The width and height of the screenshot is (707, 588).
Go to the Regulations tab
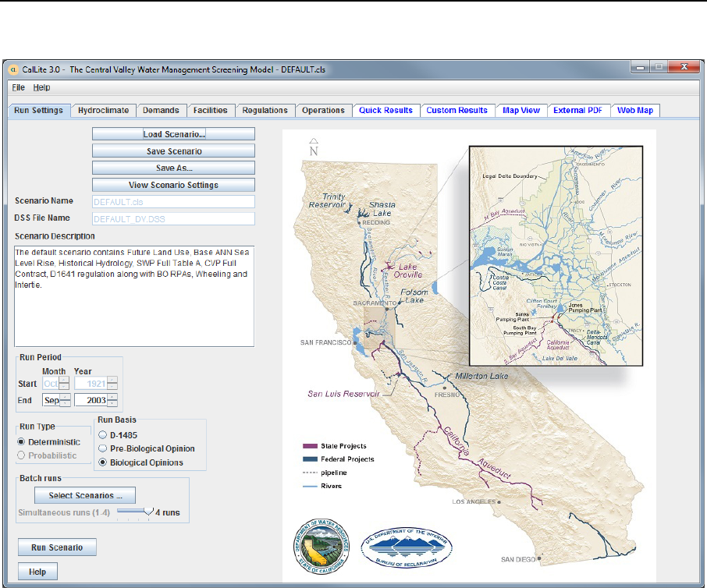pos(265,111)
